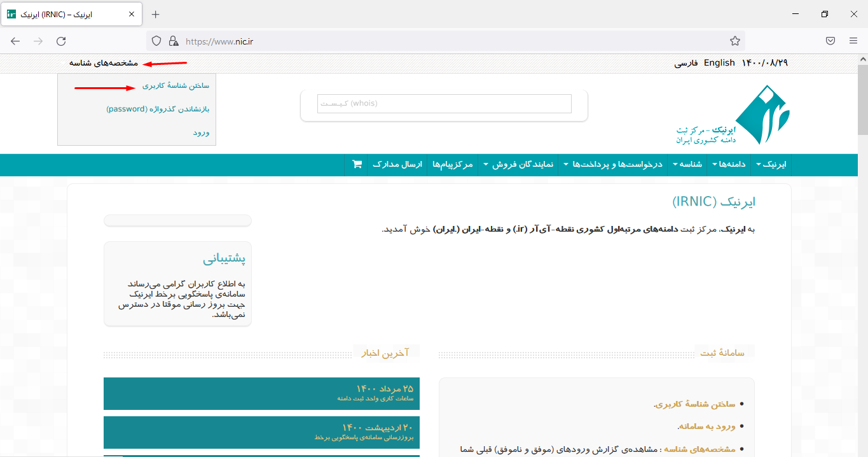This screenshot has width=868, height=457.
Task: Open the ۲۰ اردیبهشت ۱۴۰۰ news item
Action: pos(261,432)
